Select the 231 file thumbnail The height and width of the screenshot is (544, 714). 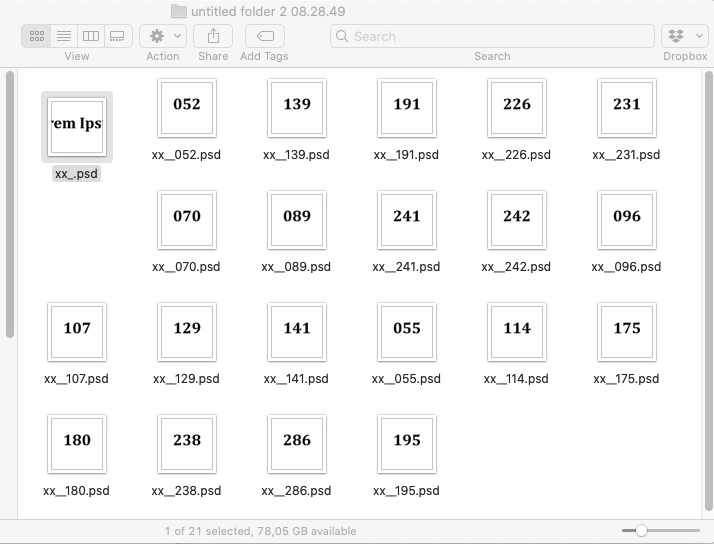(x=627, y=108)
